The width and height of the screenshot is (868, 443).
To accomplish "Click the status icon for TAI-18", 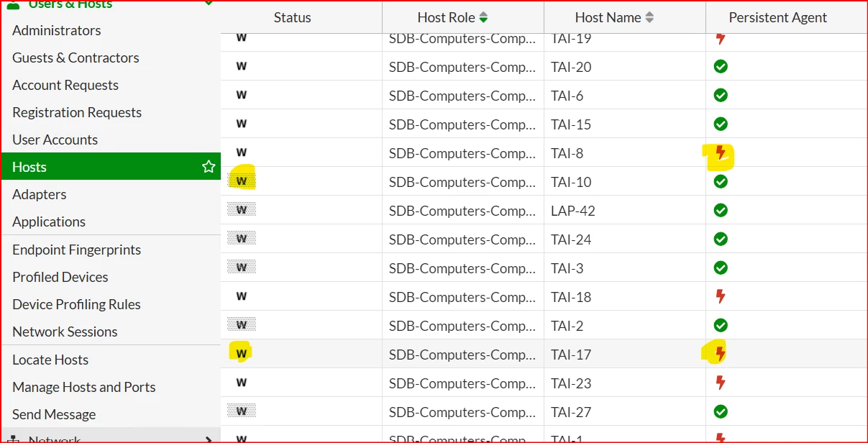I will pos(242,296).
